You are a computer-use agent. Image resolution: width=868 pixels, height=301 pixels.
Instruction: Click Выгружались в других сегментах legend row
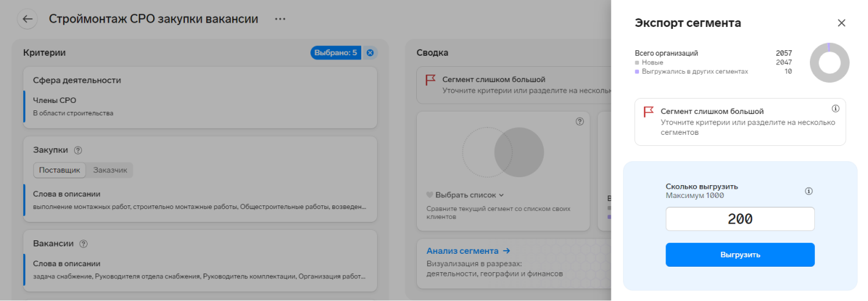click(713, 72)
